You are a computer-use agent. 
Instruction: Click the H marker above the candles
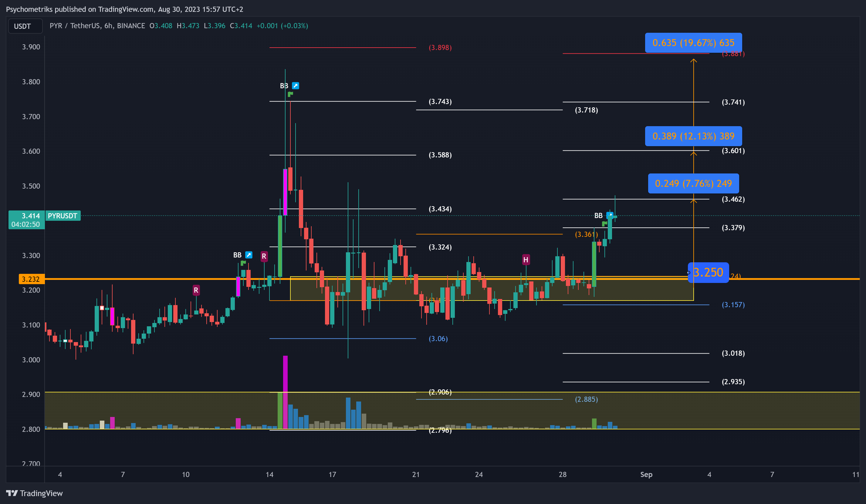526,260
